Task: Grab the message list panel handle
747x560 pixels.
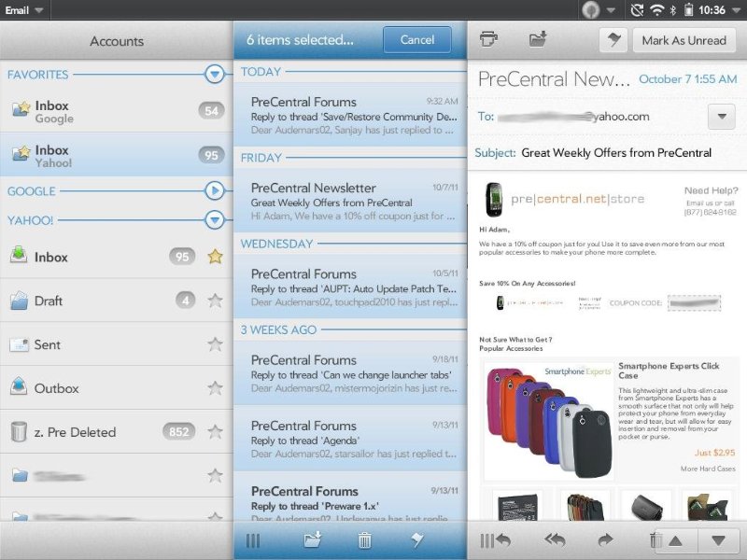Action: (x=253, y=541)
